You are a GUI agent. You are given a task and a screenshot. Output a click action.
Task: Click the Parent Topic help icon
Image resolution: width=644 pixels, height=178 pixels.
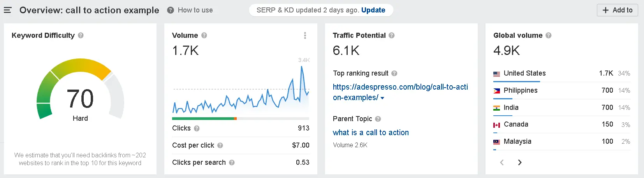pyautogui.click(x=378, y=119)
